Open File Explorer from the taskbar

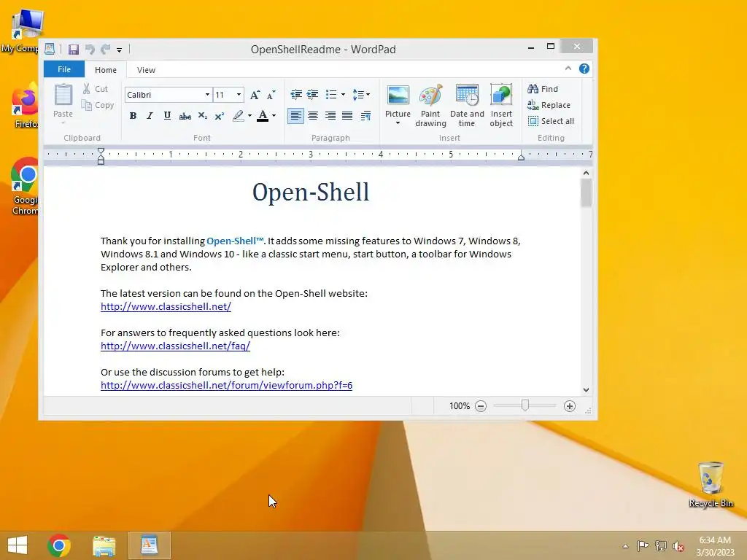point(104,545)
